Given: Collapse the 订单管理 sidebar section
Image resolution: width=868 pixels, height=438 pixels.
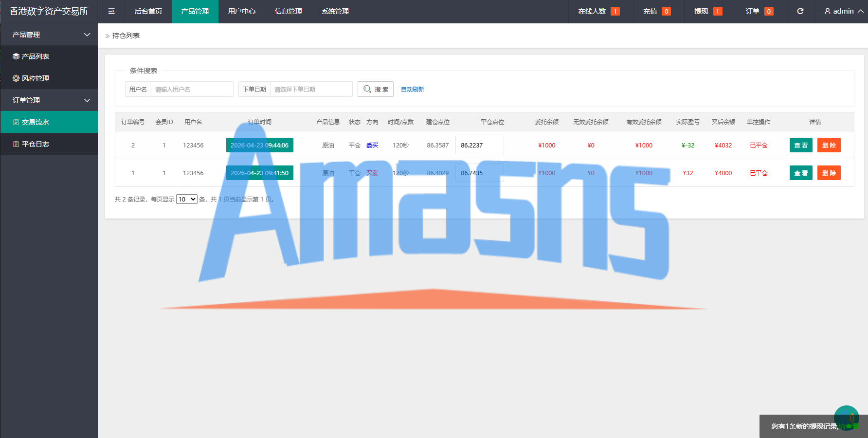Looking at the screenshot, I should (x=49, y=100).
